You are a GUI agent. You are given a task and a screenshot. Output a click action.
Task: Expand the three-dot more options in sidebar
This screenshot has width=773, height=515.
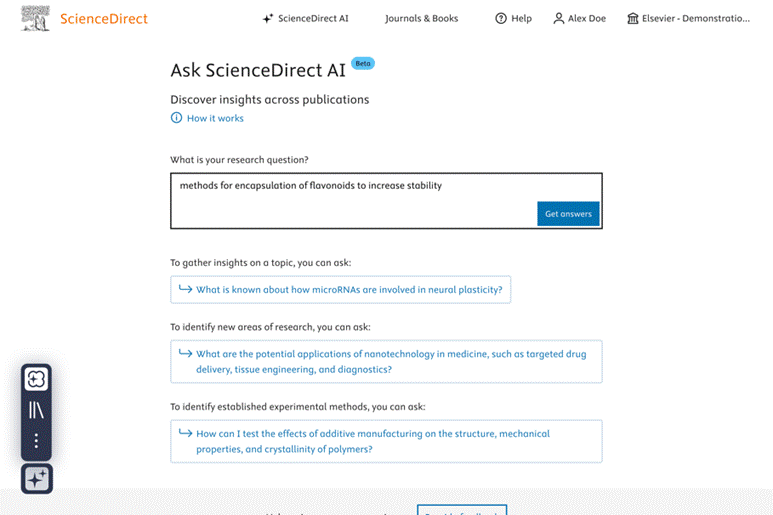36,441
